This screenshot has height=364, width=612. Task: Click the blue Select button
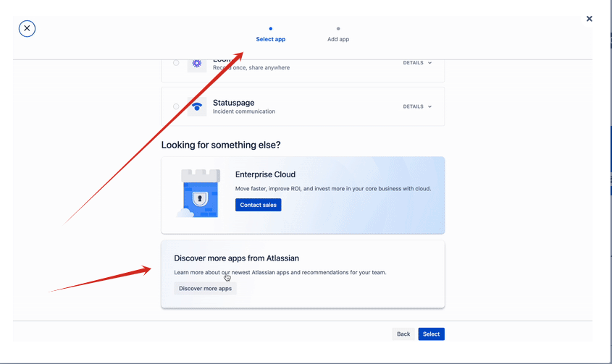(x=431, y=334)
